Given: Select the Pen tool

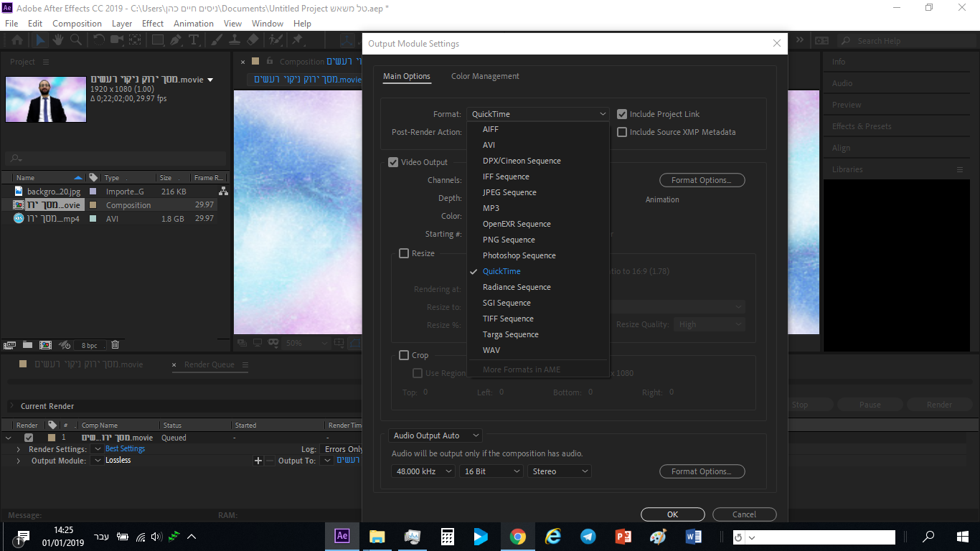Looking at the screenshot, I should coord(175,39).
